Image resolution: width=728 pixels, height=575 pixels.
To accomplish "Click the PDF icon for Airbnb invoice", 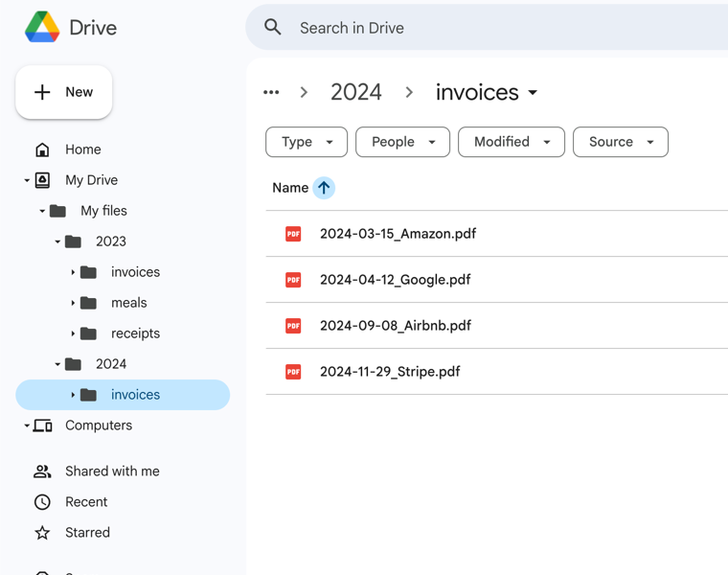I will pos(293,326).
